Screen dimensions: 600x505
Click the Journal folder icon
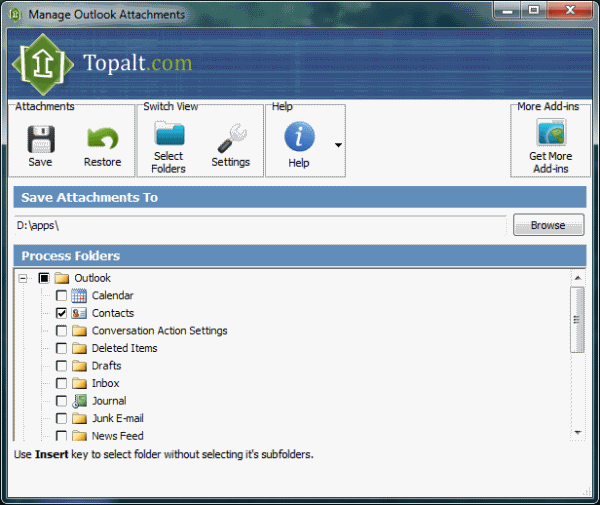(79, 401)
